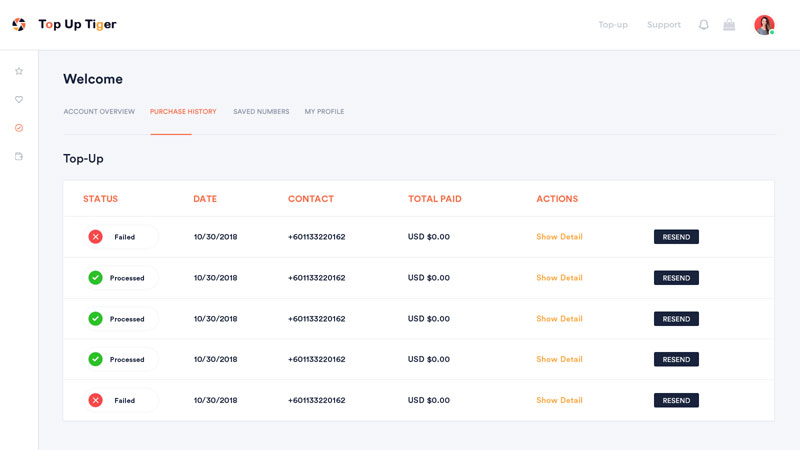Open the user profile avatar

coord(764,25)
